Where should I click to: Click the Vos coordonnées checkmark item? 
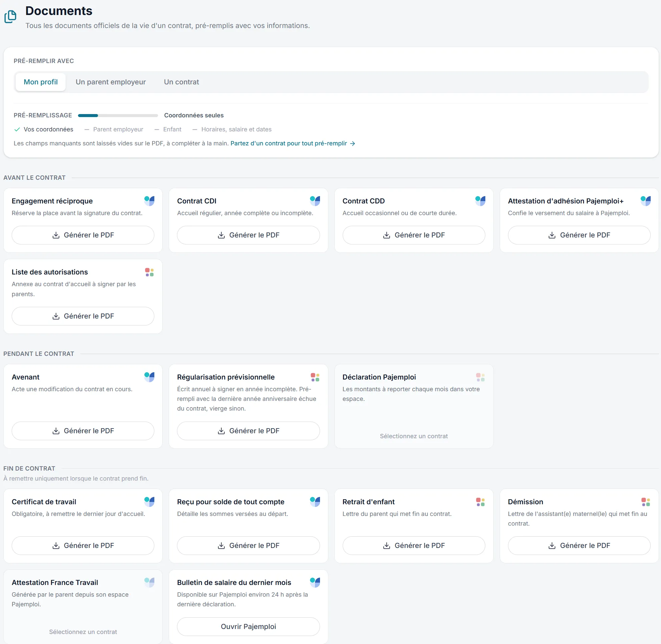(x=44, y=129)
